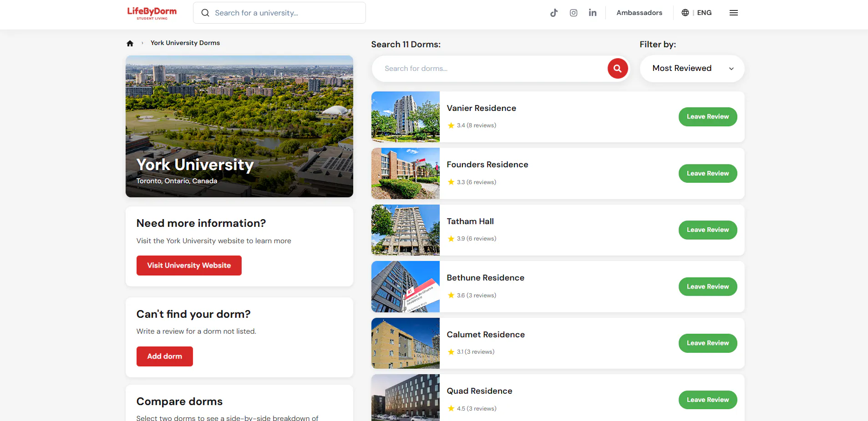Click the magnifier icon in university search

click(205, 13)
